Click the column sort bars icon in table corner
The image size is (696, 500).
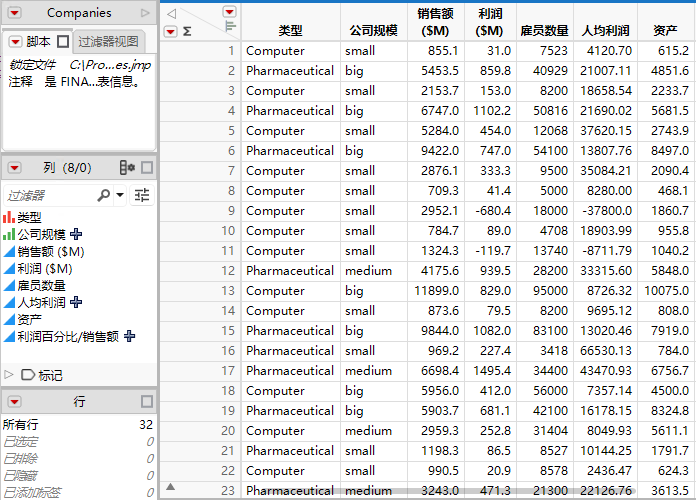coord(230,26)
